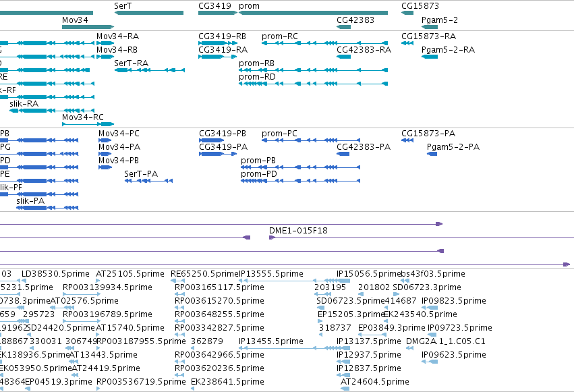Image resolution: width=574 pixels, height=392 pixels.
Task: Click the CG3419-RA transcript
Action: coord(218,57)
